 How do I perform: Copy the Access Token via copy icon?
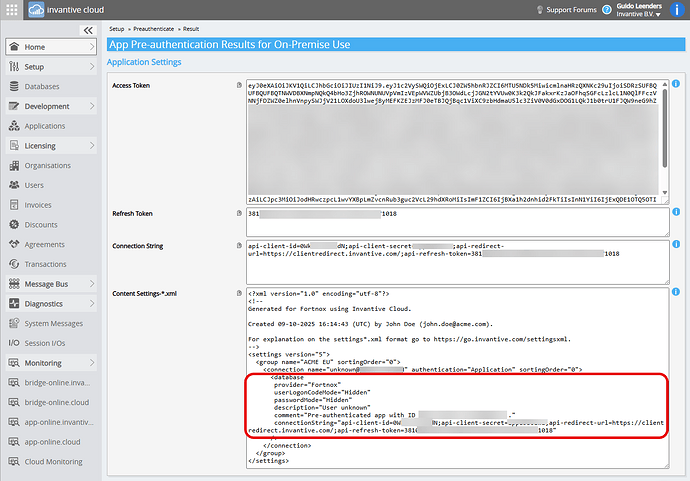(237, 85)
